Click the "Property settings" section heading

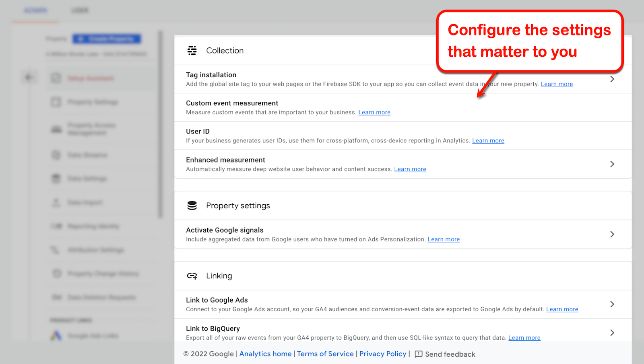pyautogui.click(x=238, y=206)
